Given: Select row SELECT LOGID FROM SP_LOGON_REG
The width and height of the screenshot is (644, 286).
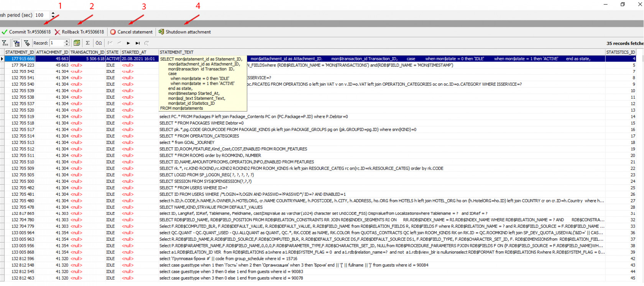Looking at the screenshot, I should 207,175.
